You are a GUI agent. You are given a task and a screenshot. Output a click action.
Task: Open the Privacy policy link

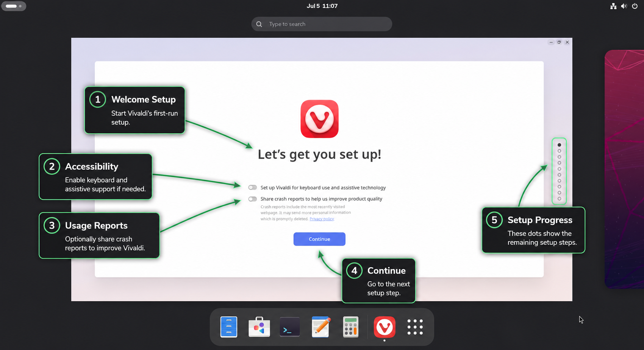click(322, 219)
